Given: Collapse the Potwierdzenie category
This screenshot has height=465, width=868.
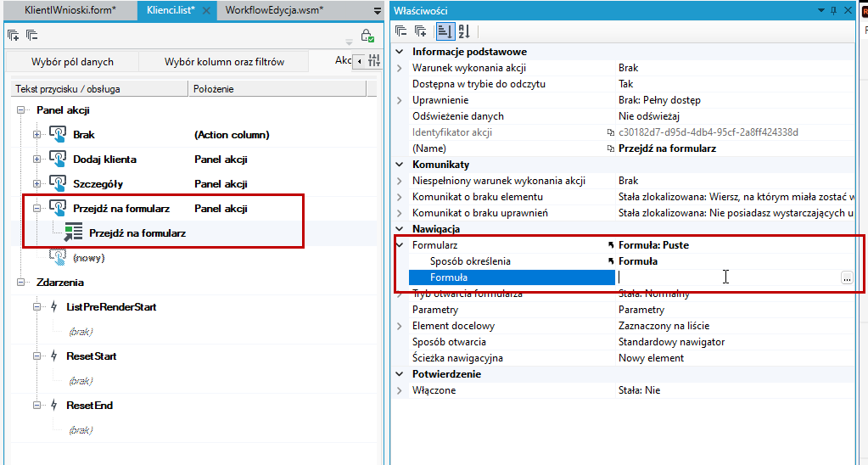Looking at the screenshot, I should tap(400, 374).
